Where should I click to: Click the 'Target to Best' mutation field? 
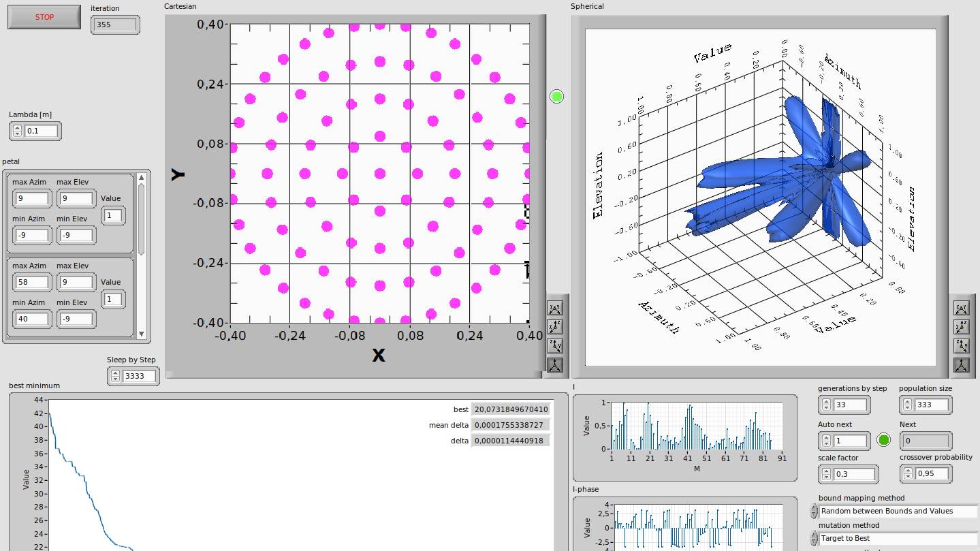(x=898, y=538)
